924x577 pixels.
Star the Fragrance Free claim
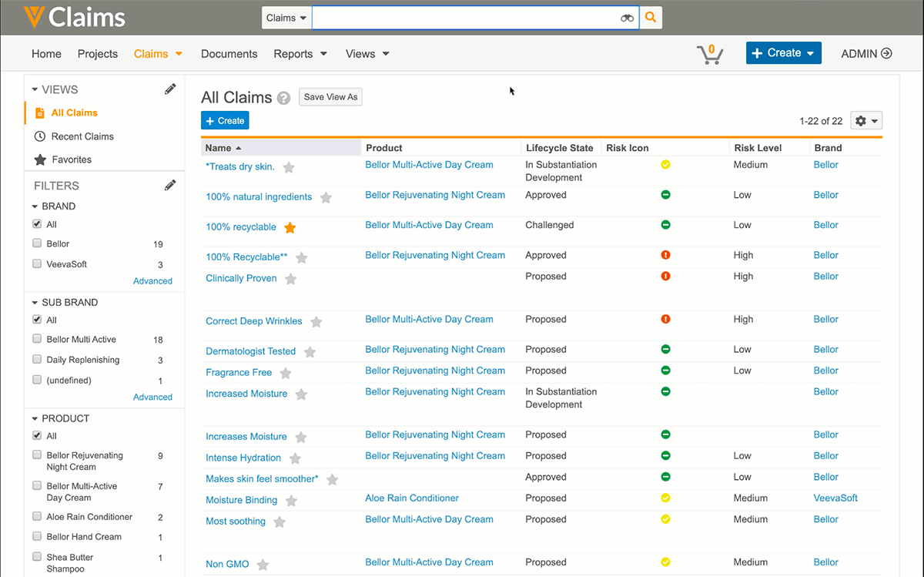coord(286,373)
